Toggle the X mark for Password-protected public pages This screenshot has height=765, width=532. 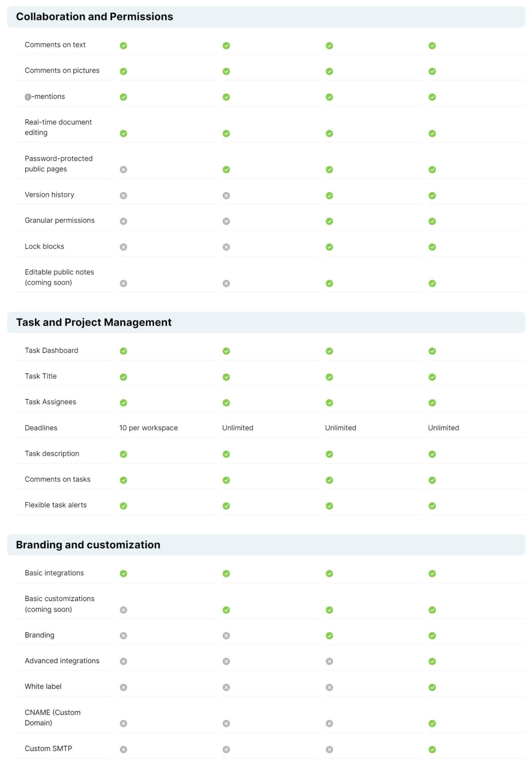pyautogui.click(x=123, y=169)
